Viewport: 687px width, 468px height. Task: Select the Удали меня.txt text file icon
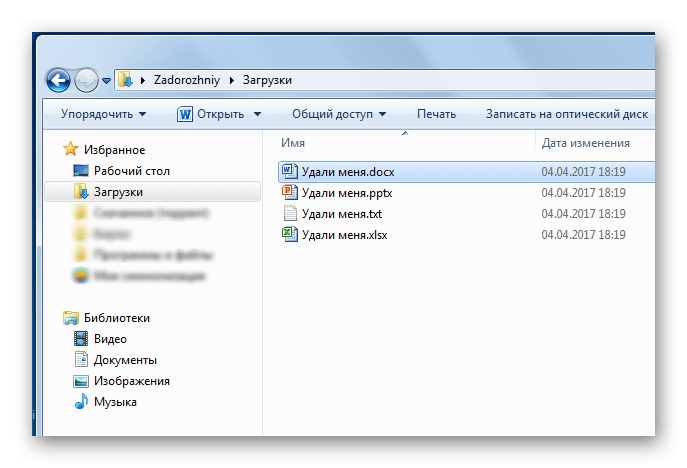click(290, 213)
